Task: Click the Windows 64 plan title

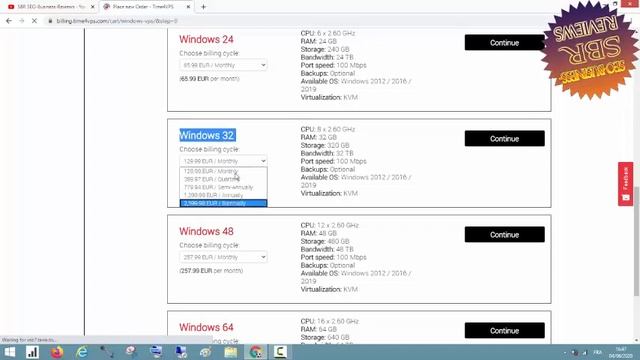Action: (x=206, y=327)
